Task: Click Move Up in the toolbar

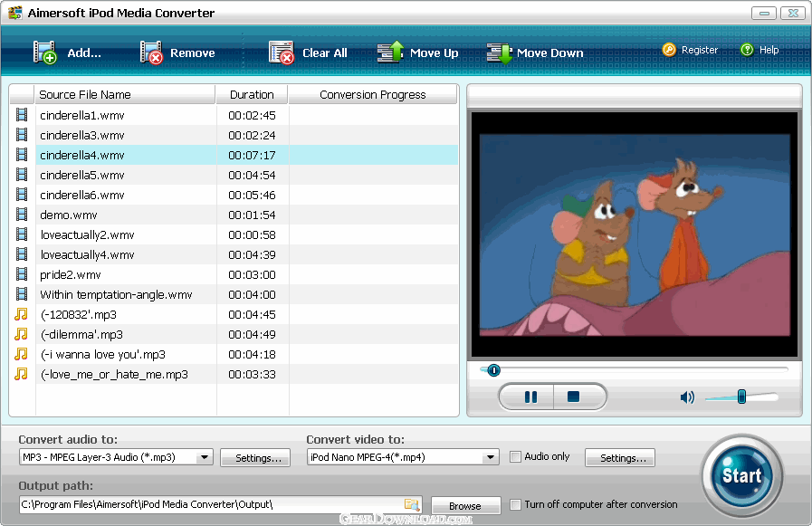Action: [434, 53]
